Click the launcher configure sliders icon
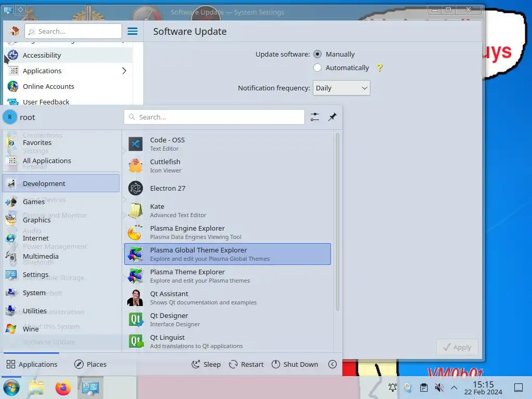This screenshot has height=399, width=532. 314,117
